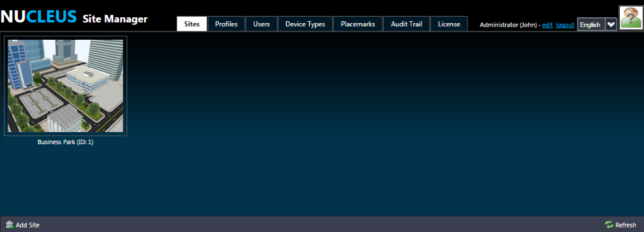Viewport: 644px width, 232px height.
Task: Click the NUCLEUS Site Manager logo
Action: tap(74, 17)
